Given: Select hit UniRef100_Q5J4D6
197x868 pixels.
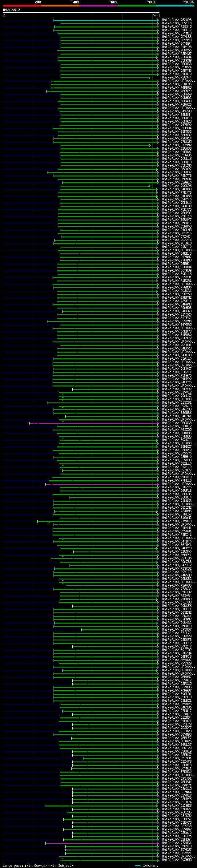Looking at the screenshot, I should (x=176, y=155).
